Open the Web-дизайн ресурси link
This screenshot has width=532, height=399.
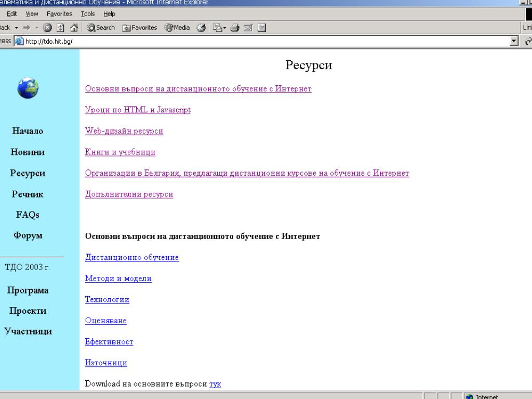124,131
